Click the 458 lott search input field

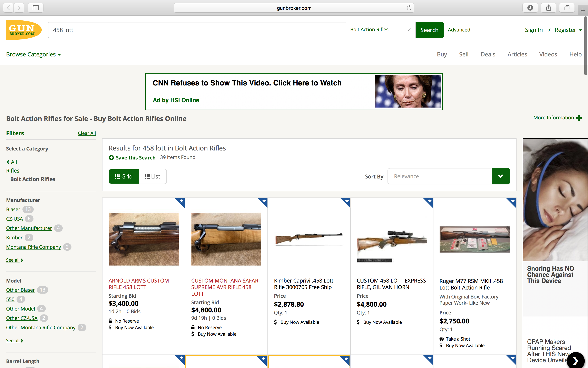(197, 30)
